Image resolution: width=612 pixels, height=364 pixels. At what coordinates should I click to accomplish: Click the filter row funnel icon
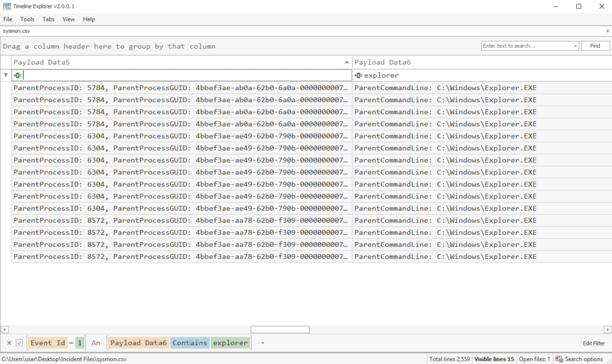5,75
